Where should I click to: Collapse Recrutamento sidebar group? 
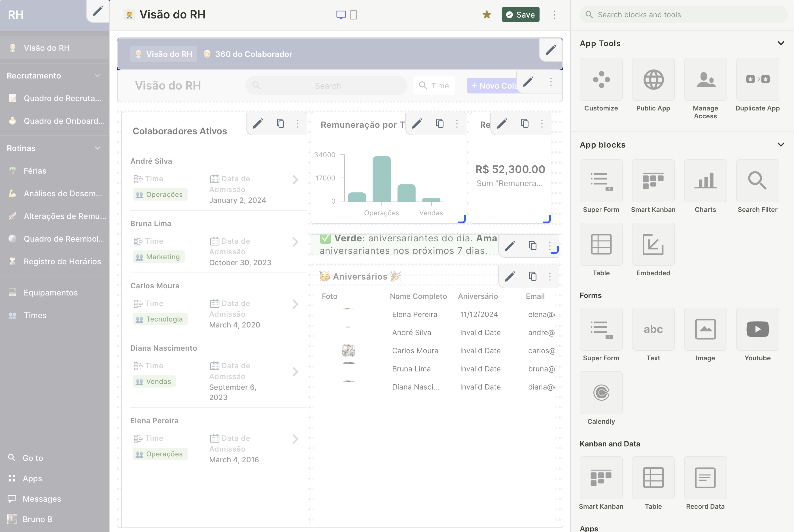97,75
